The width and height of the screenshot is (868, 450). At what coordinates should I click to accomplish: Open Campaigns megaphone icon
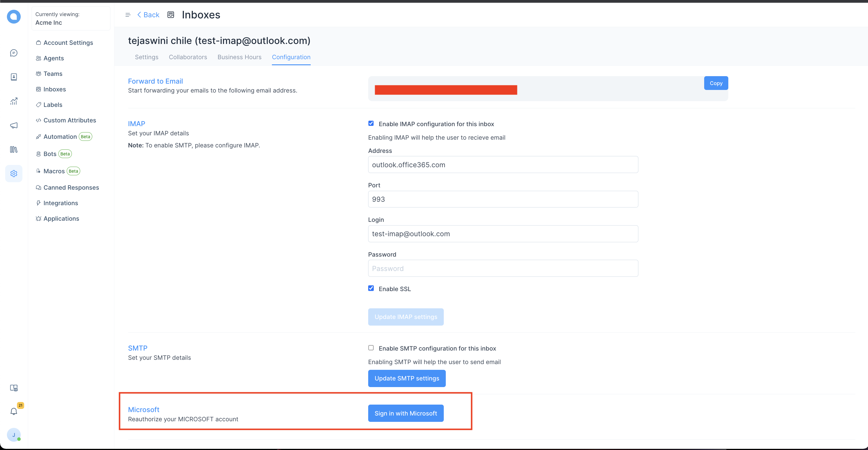click(14, 125)
